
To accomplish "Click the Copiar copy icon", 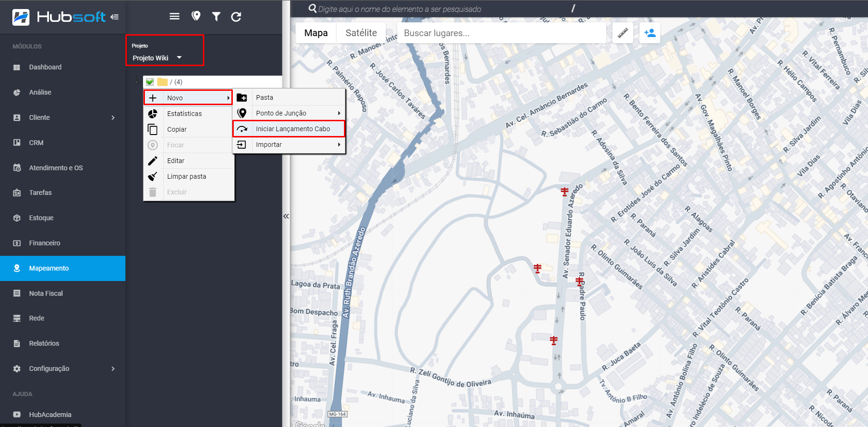I will click(x=153, y=129).
